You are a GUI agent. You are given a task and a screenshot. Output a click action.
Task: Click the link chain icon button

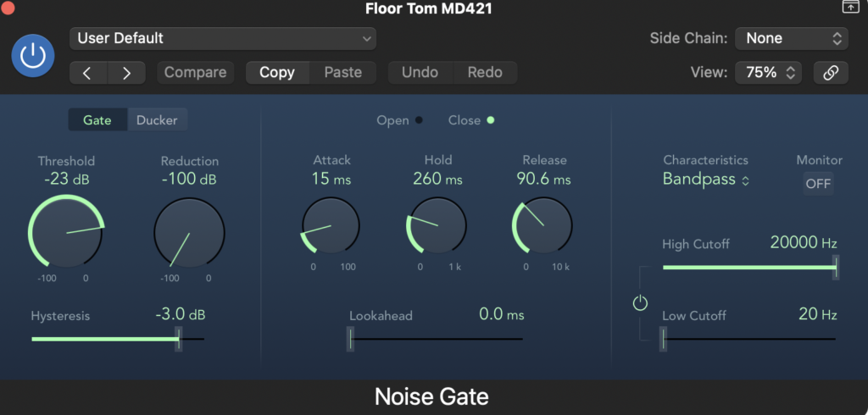tap(831, 73)
